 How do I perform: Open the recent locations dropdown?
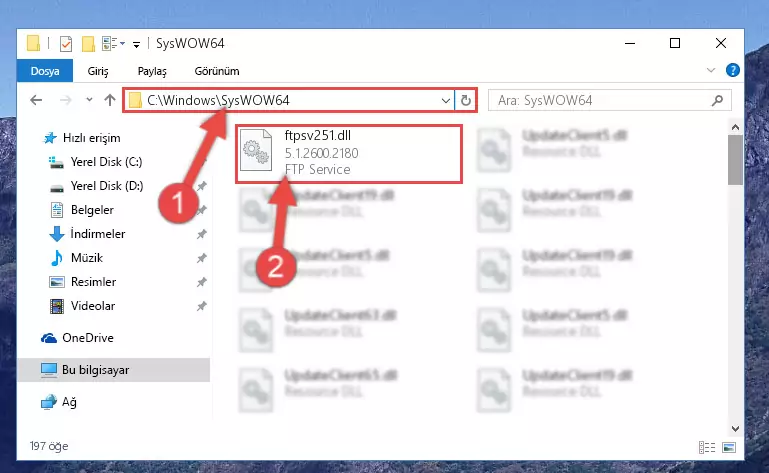pos(89,100)
